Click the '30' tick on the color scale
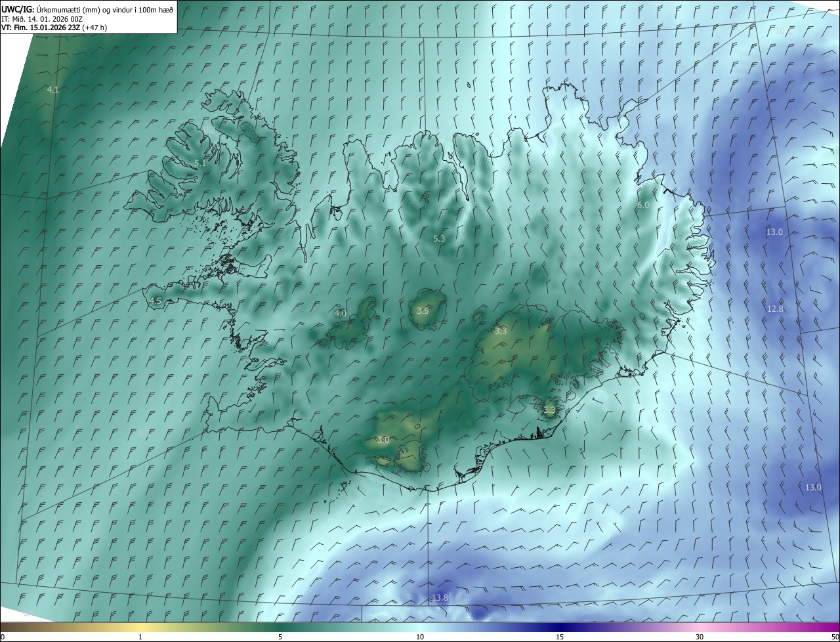The width and height of the screenshot is (840, 642). [700, 637]
